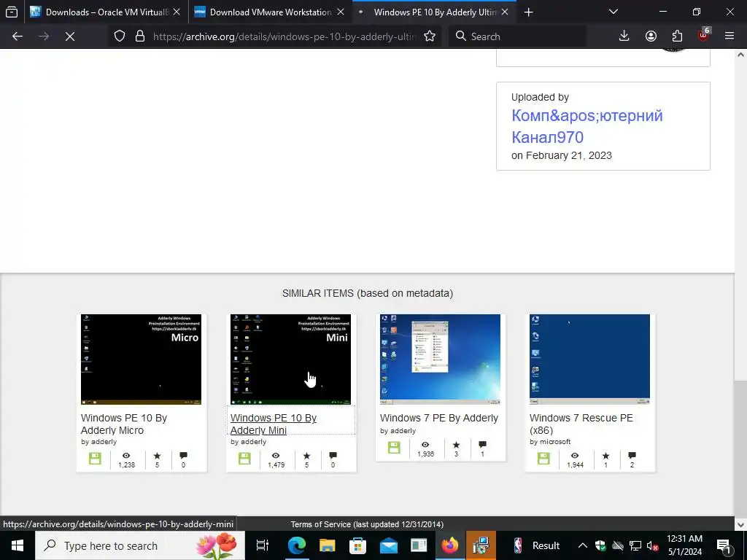This screenshot has height=560, width=747.
Task: Select the Windows PE 10 By Adderly tab
Action: pyautogui.click(x=434, y=12)
